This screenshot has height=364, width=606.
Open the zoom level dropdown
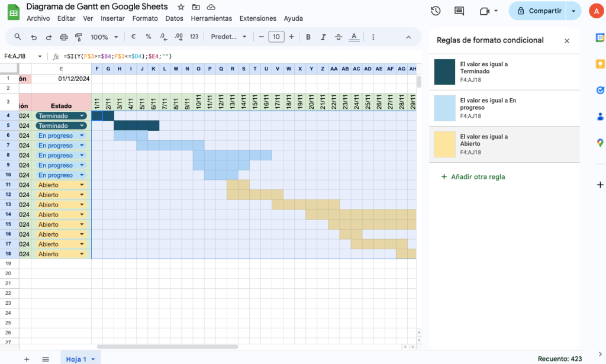104,37
